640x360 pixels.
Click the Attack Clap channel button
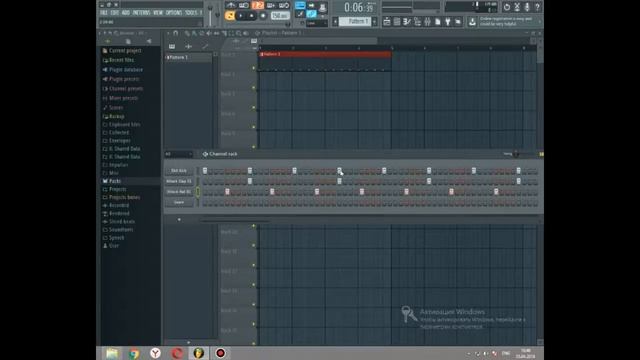click(x=179, y=181)
